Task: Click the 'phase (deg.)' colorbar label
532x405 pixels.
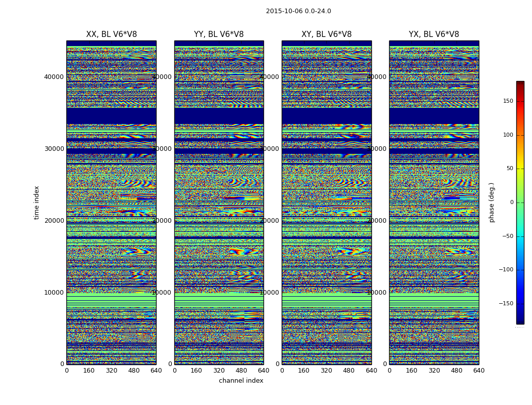Action: coord(491,202)
